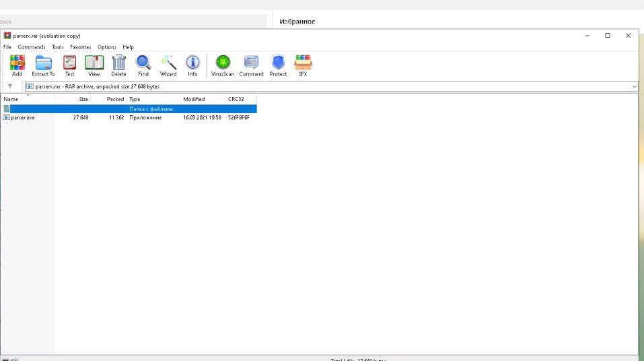Click the Extract To toolbar icon

coord(43,65)
